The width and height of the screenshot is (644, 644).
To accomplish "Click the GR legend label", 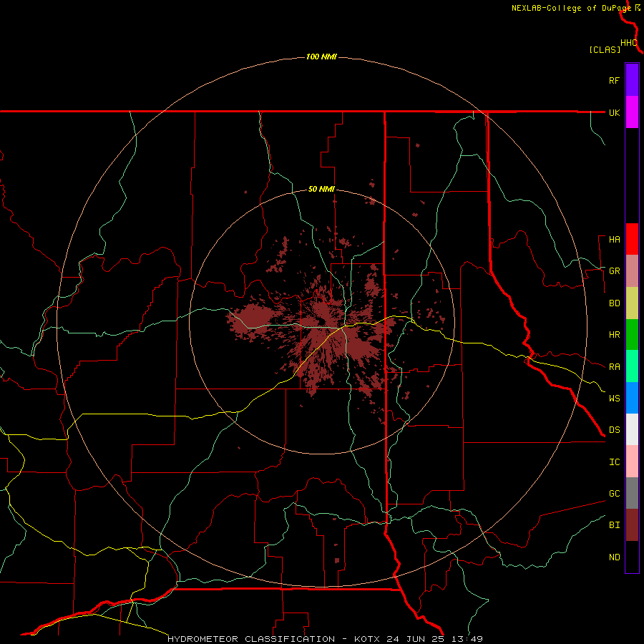I will click(614, 271).
